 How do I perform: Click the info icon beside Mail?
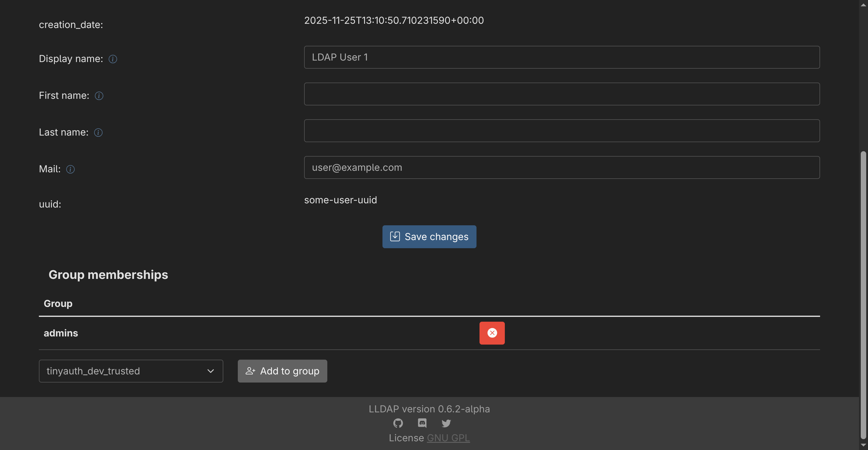click(71, 169)
